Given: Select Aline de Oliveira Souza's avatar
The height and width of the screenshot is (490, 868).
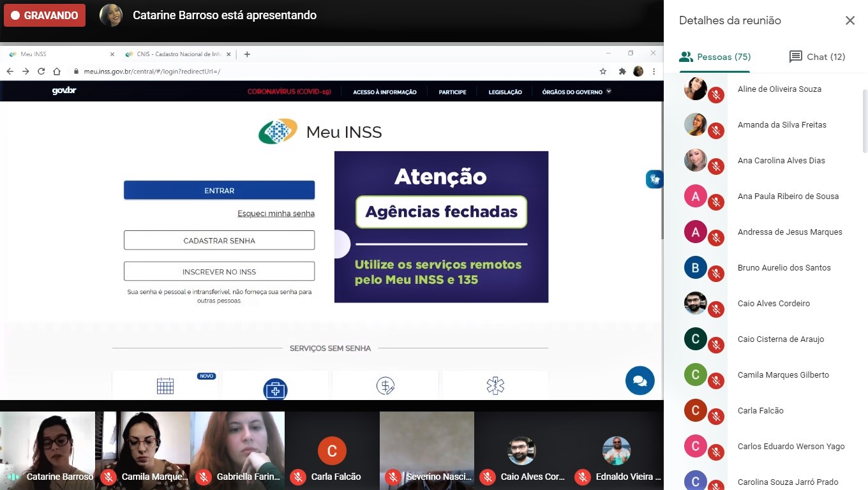Looking at the screenshot, I should (x=695, y=89).
